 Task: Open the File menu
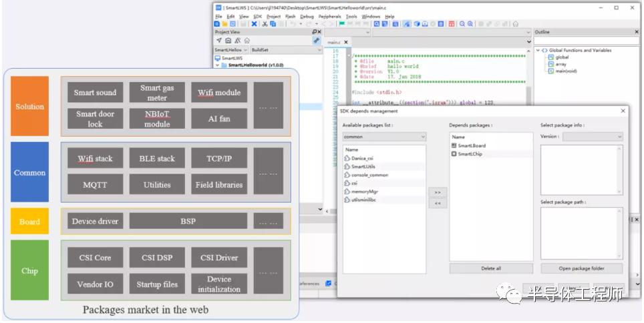[x=218, y=17]
